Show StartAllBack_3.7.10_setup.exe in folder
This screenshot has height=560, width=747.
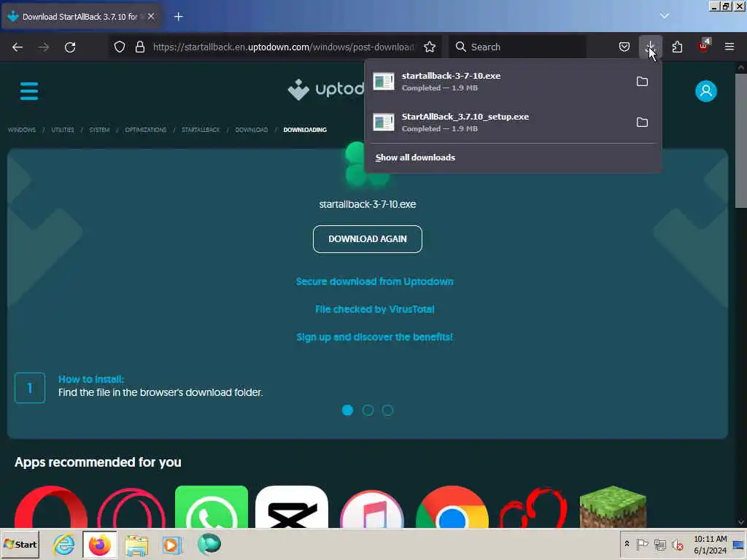[x=642, y=122]
